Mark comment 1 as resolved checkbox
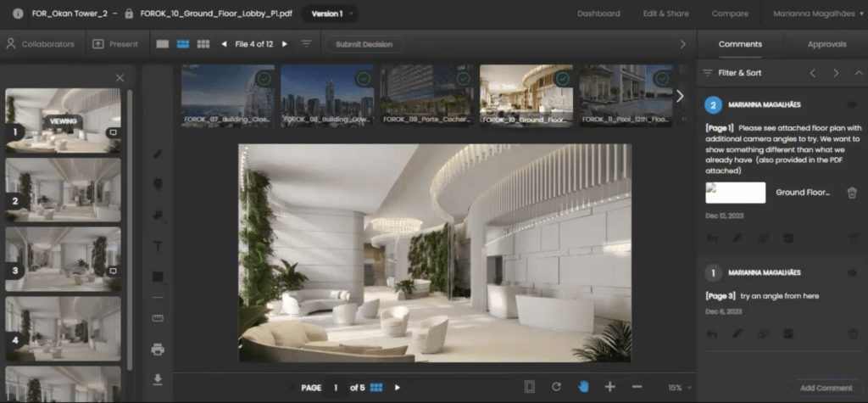The image size is (868, 403). pyautogui.click(x=788, y=334)
